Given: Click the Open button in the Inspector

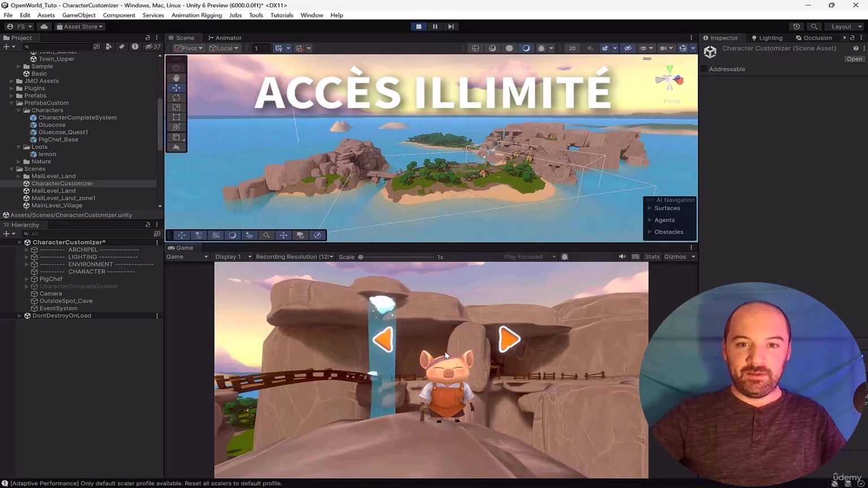Looking at the screenshot, I should click(854, 59).
